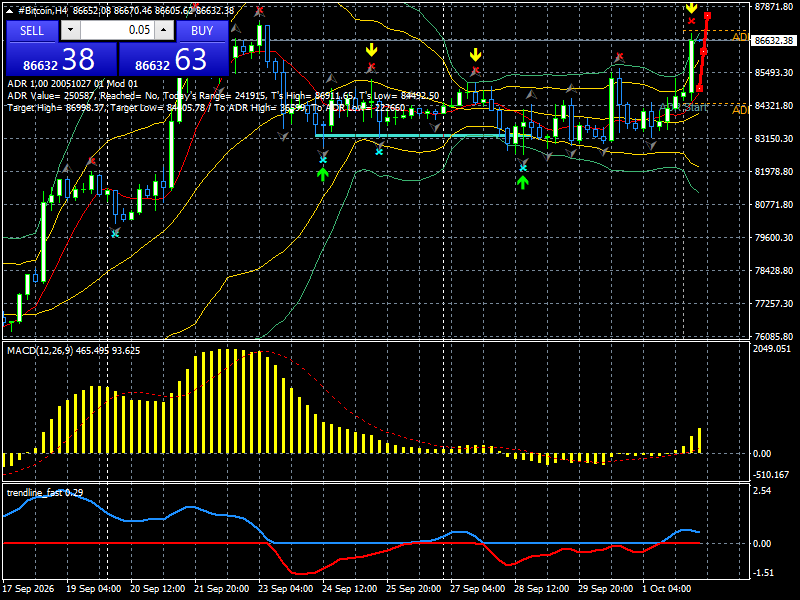Click the 19 Sep 04:00 time label
This screenshot has height=600, width=800.
[x=94, y=589]
